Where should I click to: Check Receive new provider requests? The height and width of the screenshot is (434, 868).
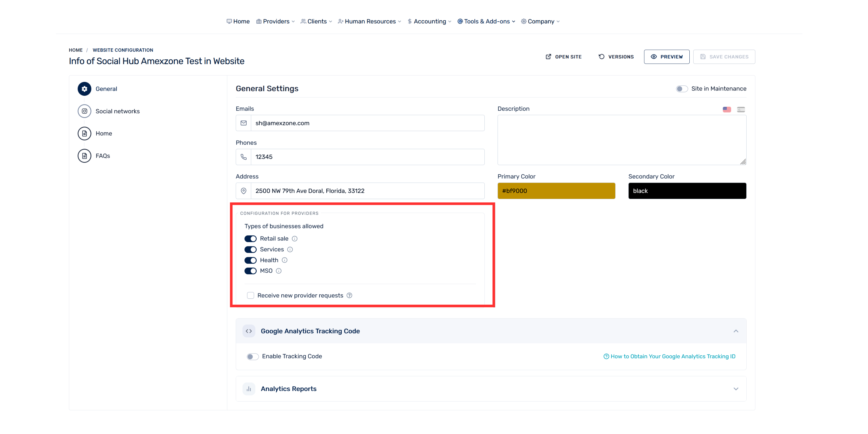(250, 295)
